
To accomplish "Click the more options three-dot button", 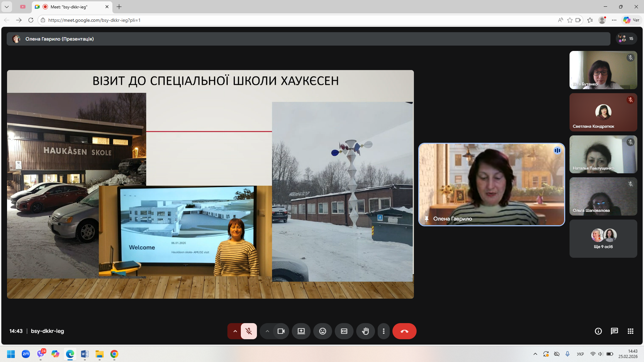I will tap(384, 331).
